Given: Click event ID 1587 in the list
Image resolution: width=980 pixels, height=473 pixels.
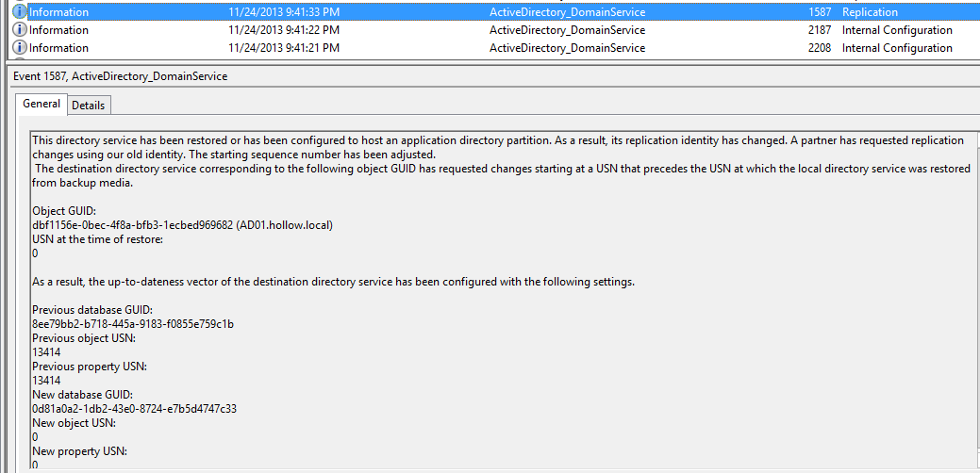Looking at the screenshot, I should coord(819,12).
